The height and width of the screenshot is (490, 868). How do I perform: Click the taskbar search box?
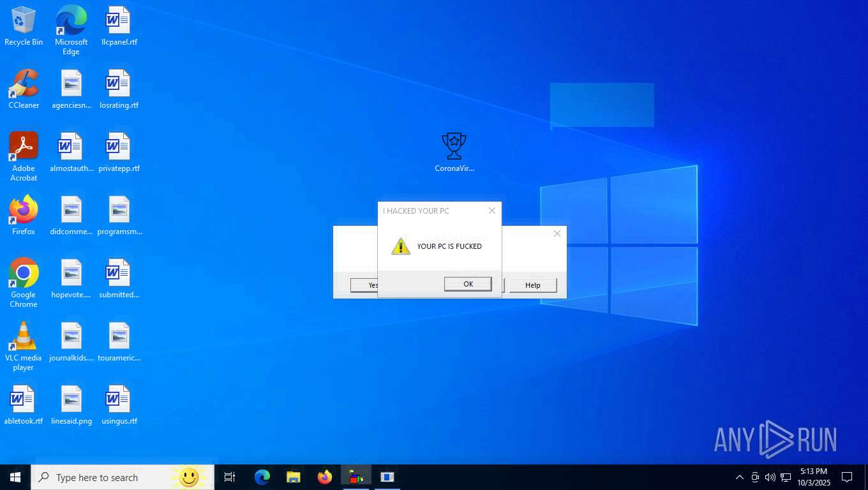123,477
